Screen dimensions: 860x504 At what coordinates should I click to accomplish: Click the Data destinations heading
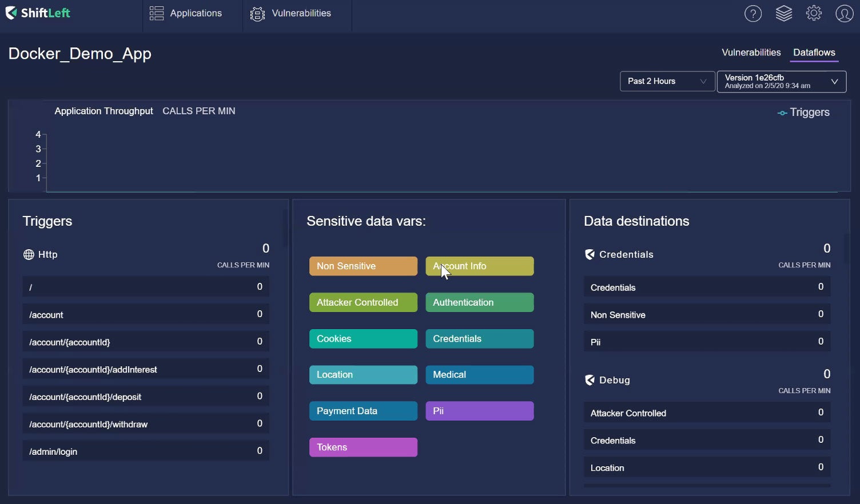[x=636, y=221]
